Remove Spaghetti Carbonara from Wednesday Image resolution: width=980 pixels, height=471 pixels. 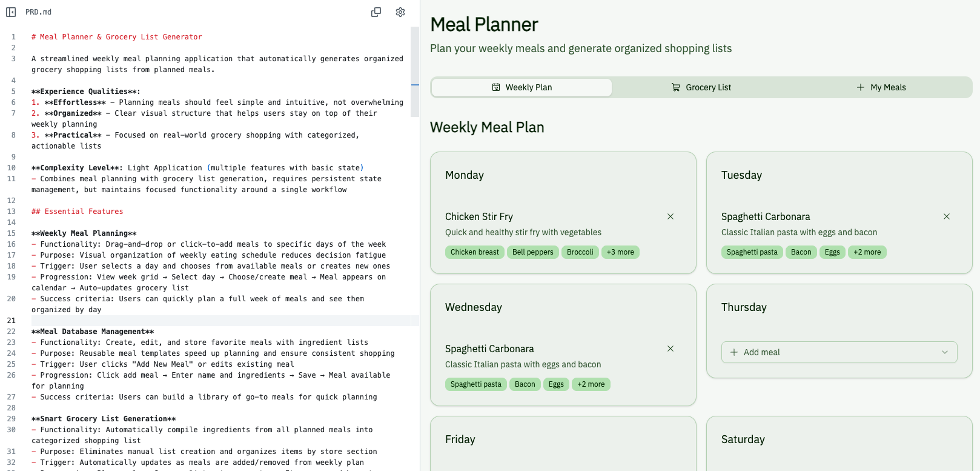(670, 349)
